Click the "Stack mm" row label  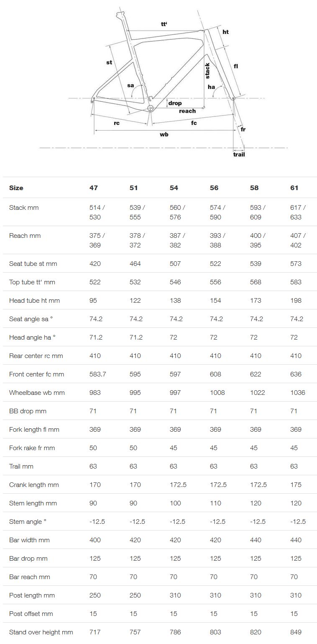[24, 208]
